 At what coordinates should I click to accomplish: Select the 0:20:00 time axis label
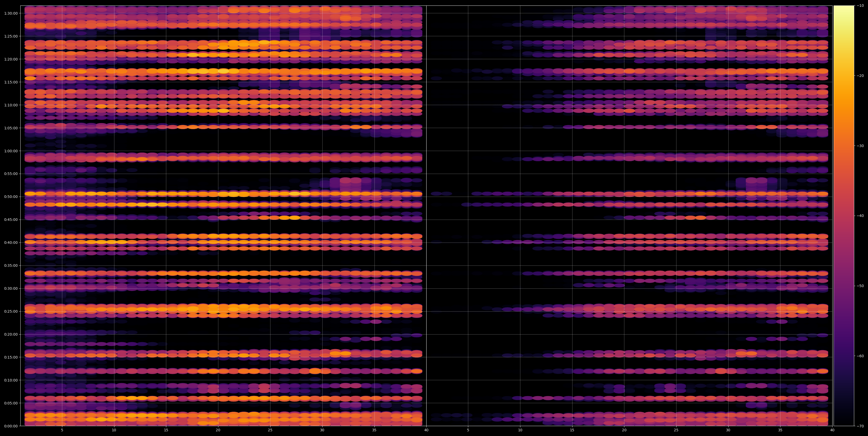point(11,334)
